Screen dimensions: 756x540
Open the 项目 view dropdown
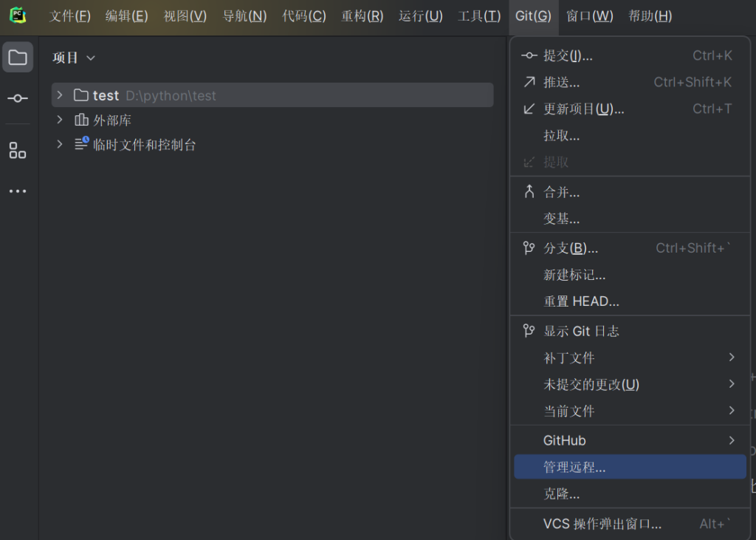(74, 58)
